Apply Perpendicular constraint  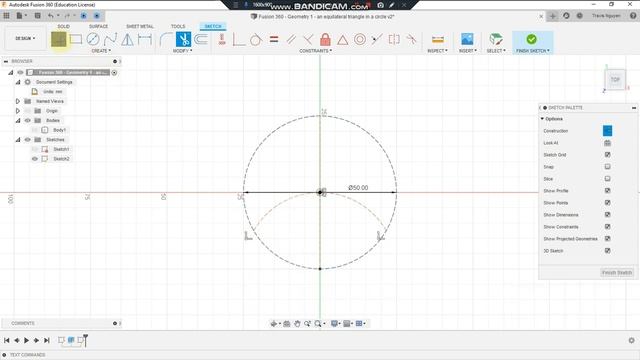click(239, 39)
